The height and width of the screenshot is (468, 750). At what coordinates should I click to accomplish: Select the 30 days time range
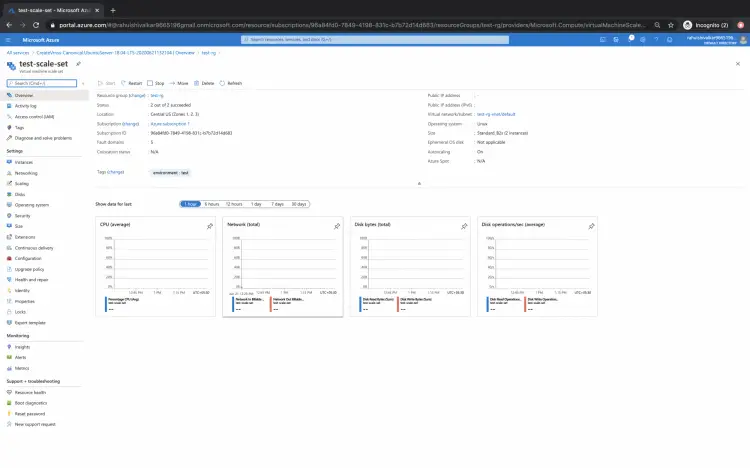pos(299,204)
